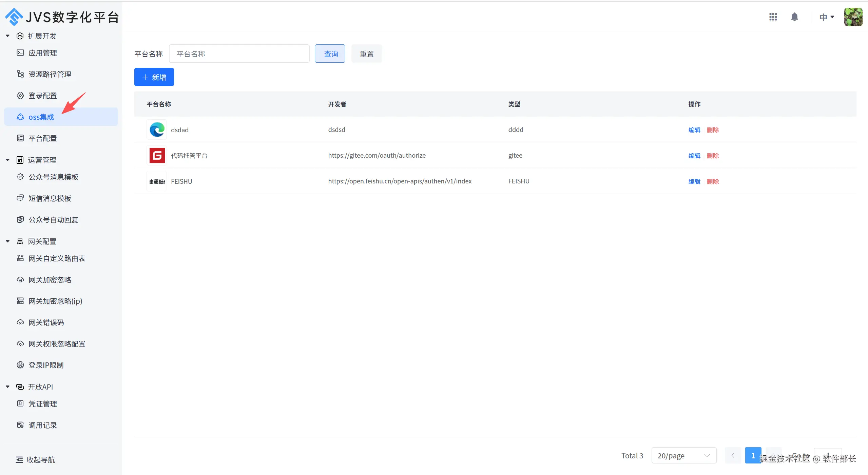
Task: Collapse navigation via 收起导航 icon
Action: [19, 459]
